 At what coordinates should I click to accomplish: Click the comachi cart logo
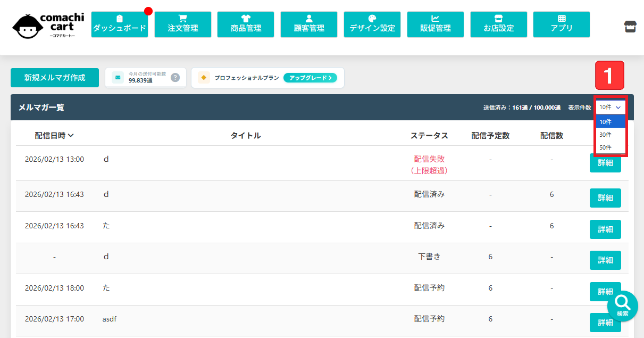(44, 25)
